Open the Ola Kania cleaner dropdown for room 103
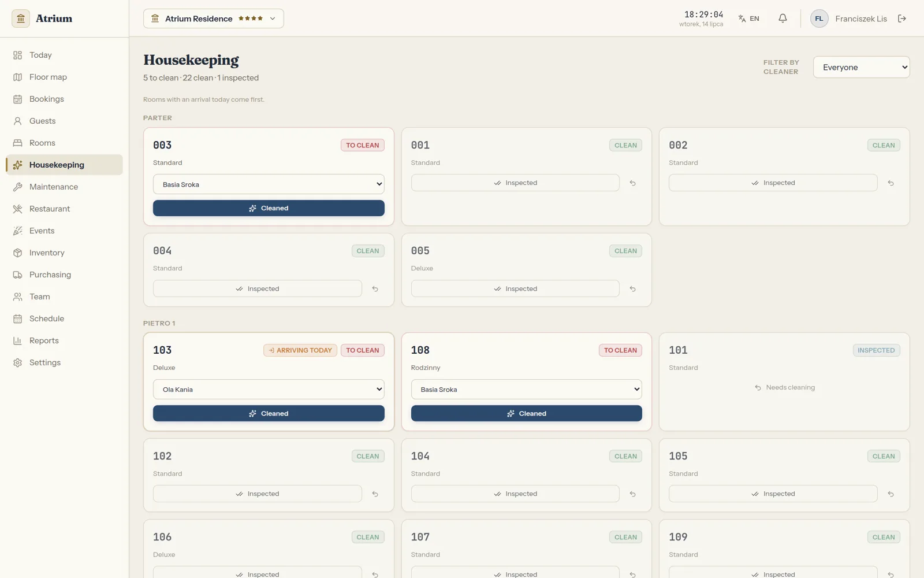This screenshot has height=578, width=924. click(x=269, y=390)
